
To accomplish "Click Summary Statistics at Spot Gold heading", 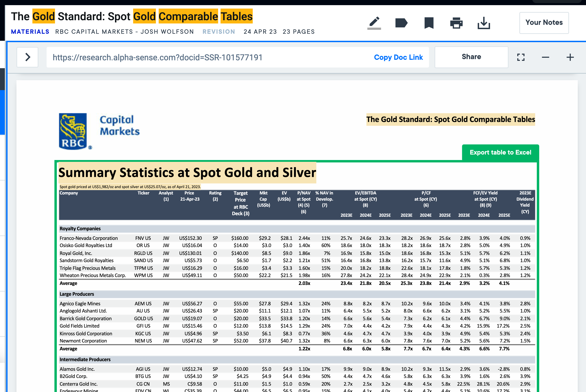I will point(187,173).
